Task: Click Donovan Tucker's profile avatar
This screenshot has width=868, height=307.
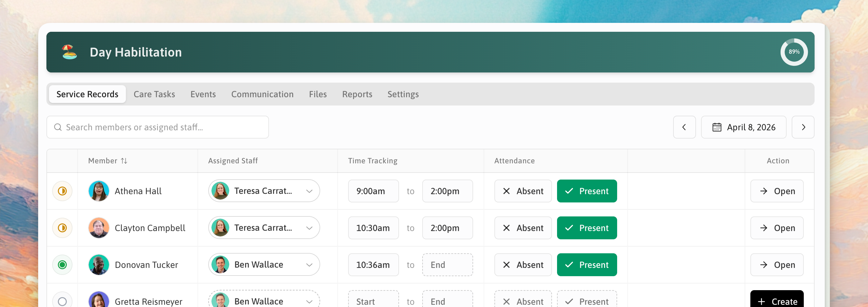Action: tap(99, 265)
